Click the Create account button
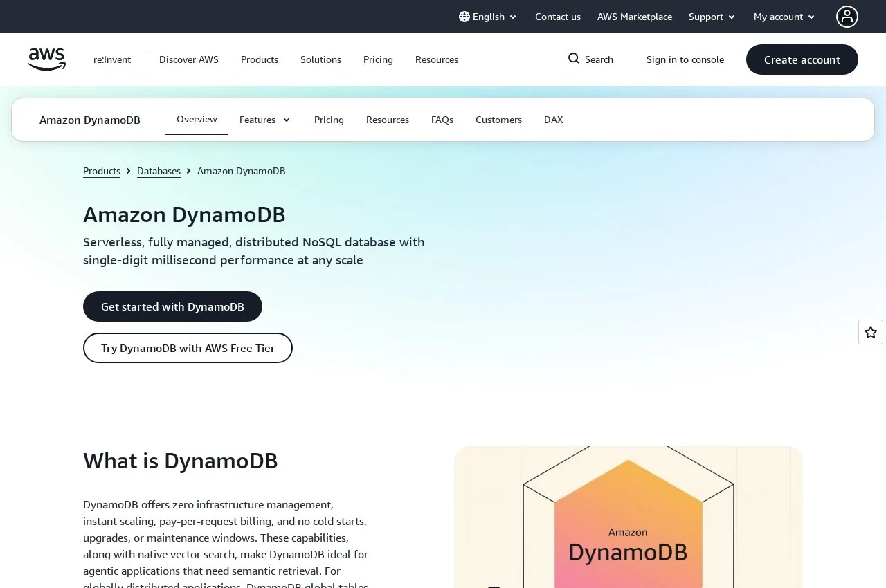This screenshot has width=886, height=588. tap(802, 59)
